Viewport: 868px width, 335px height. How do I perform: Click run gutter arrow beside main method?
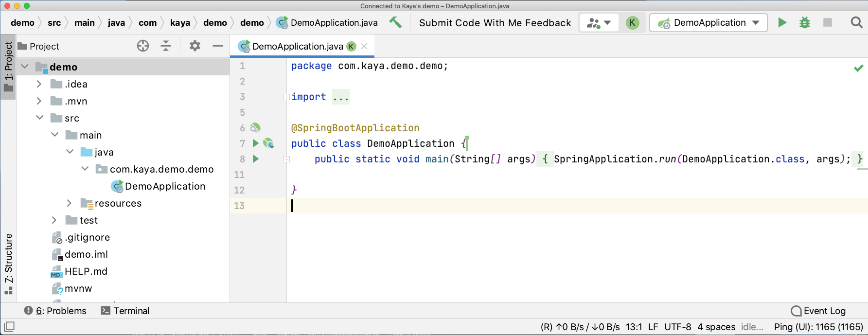256,159
